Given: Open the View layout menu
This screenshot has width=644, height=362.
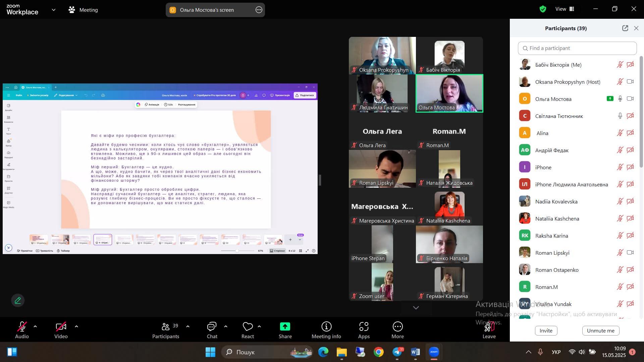Looking at the screenshot, I should pos(565,9).
